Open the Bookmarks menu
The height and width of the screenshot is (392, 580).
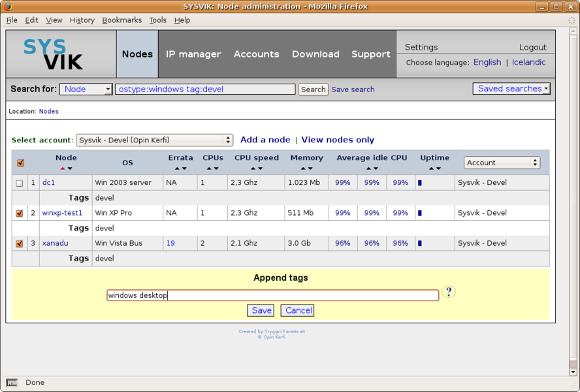pos(121,20)
